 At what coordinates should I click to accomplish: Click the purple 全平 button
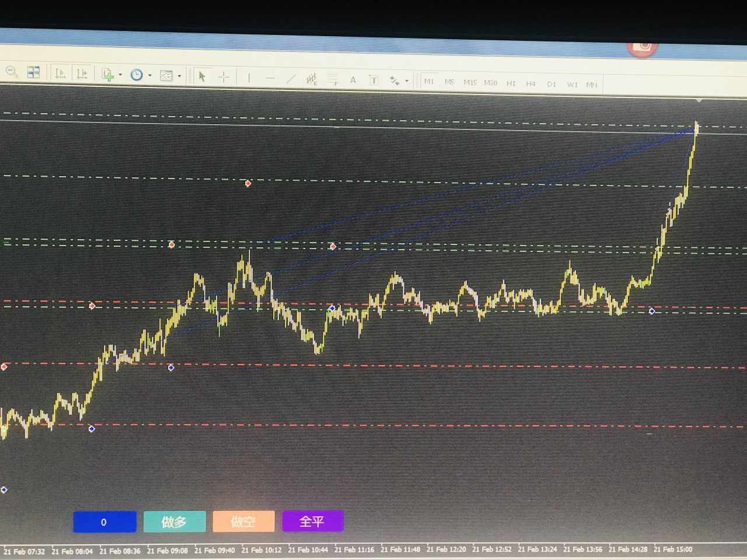(x=312, y=521)
